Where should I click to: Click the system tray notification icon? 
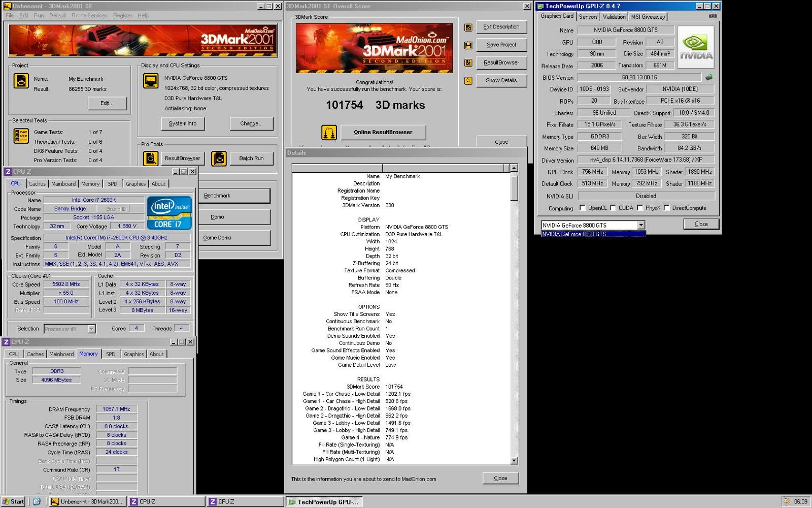tap(787, 501)
